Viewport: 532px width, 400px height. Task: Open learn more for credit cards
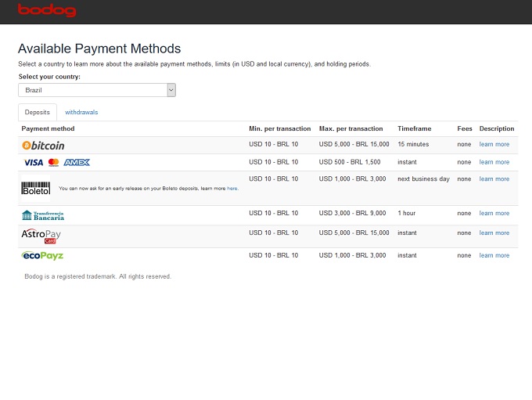tap(494, 162)
